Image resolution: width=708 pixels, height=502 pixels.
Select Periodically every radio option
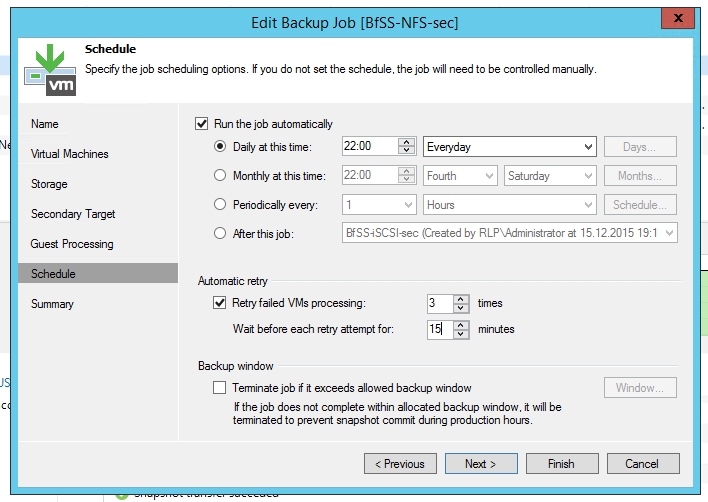coord(221,205)
